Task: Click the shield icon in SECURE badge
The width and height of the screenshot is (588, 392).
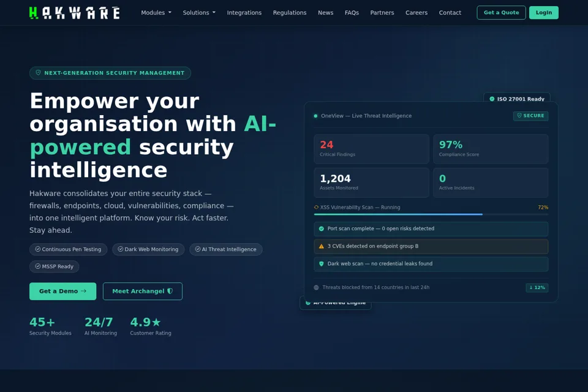Action: [519, 116]
